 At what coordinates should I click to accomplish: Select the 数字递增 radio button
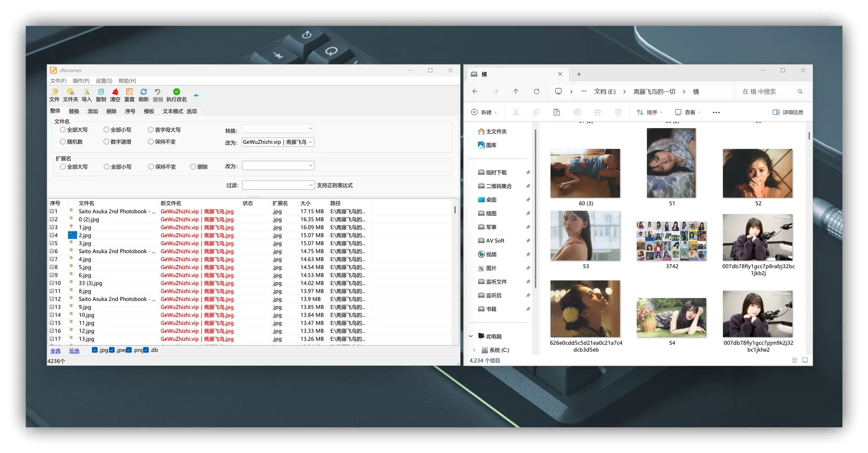click(107, 142)
